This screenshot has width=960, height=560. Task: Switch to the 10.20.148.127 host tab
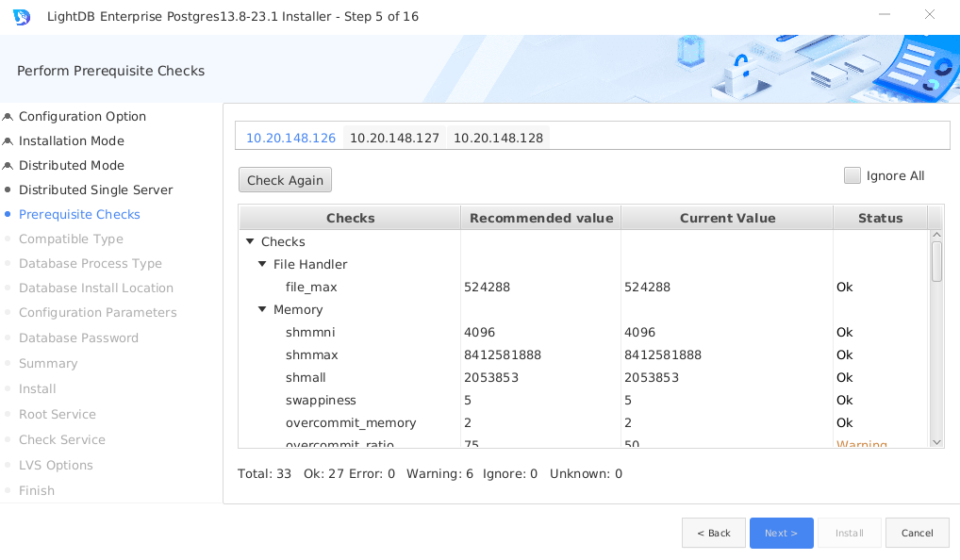click(x=394, y=138)
